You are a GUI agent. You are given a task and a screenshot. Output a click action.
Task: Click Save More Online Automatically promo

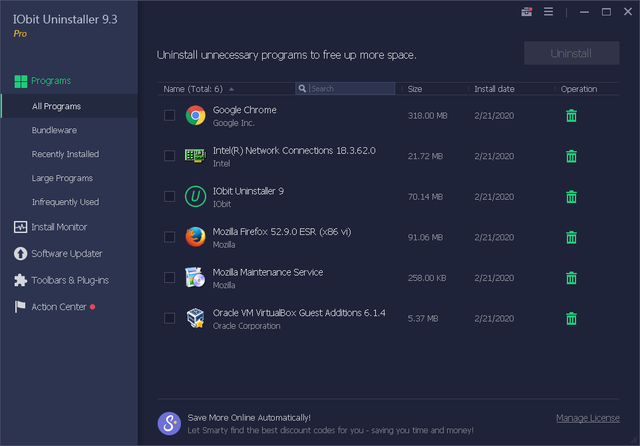249,418
